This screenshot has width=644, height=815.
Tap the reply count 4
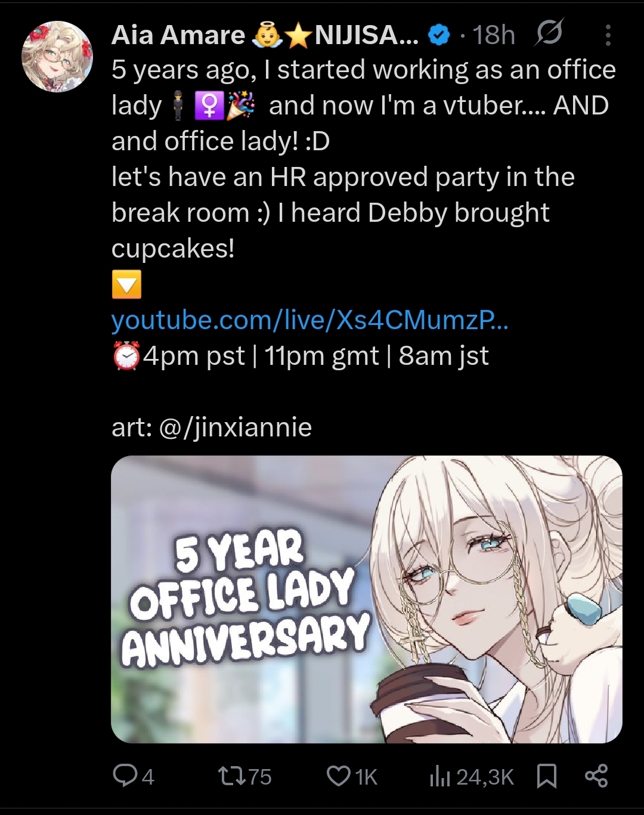click(x=148, y=776)
